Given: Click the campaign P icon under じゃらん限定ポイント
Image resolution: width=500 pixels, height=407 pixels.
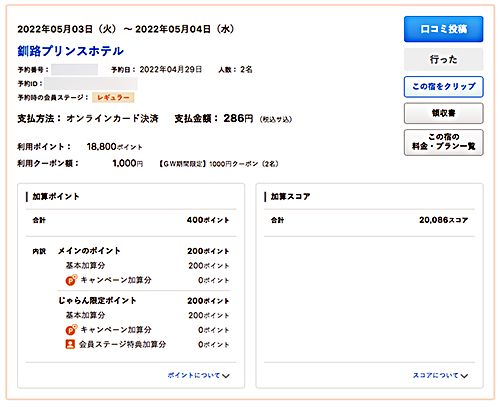Looking at the screenshot, I should (x=71, y=330).
